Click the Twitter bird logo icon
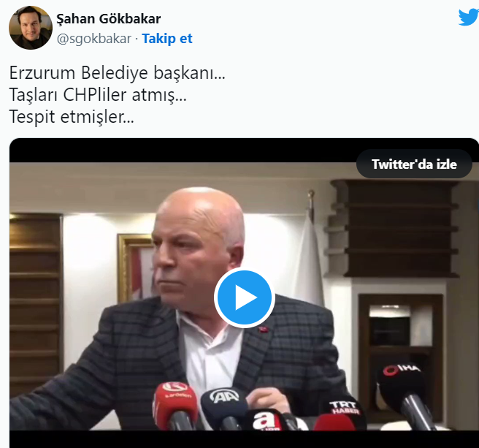Screen dimensions: 479x448 (469, 17)
